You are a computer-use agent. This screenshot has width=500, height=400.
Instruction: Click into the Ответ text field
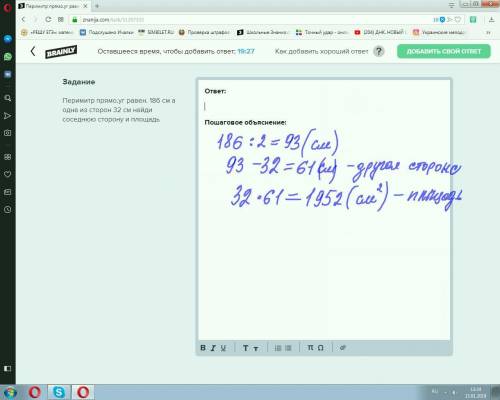pyautogui.click(x=324, y=106)
